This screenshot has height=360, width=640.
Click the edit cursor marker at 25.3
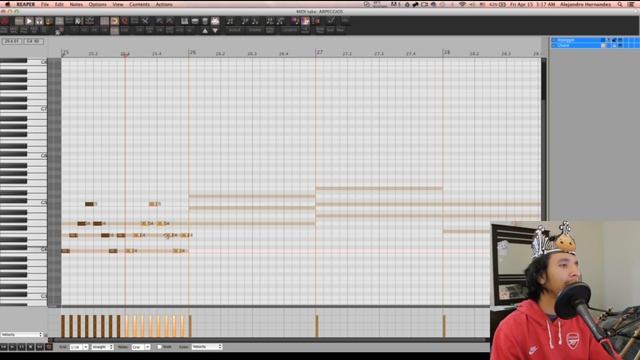(x=125, y=54)
